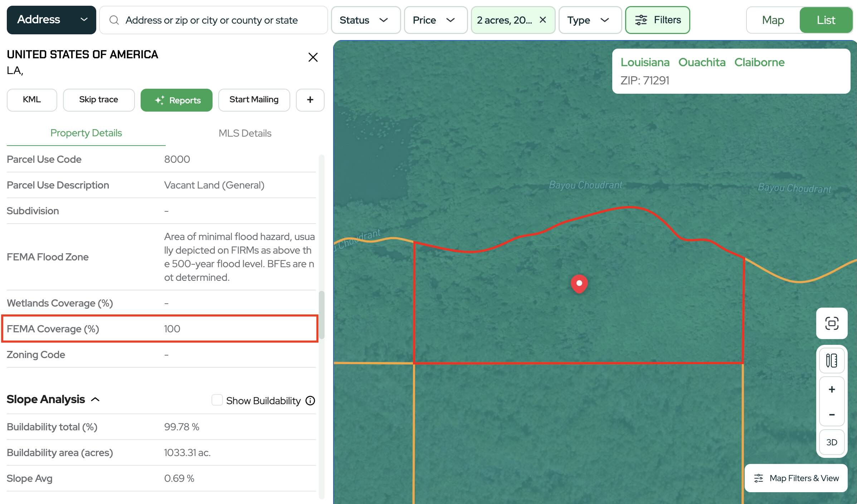Zoom out the map with minus icon

pyautogui.click(x=832, y=415)
